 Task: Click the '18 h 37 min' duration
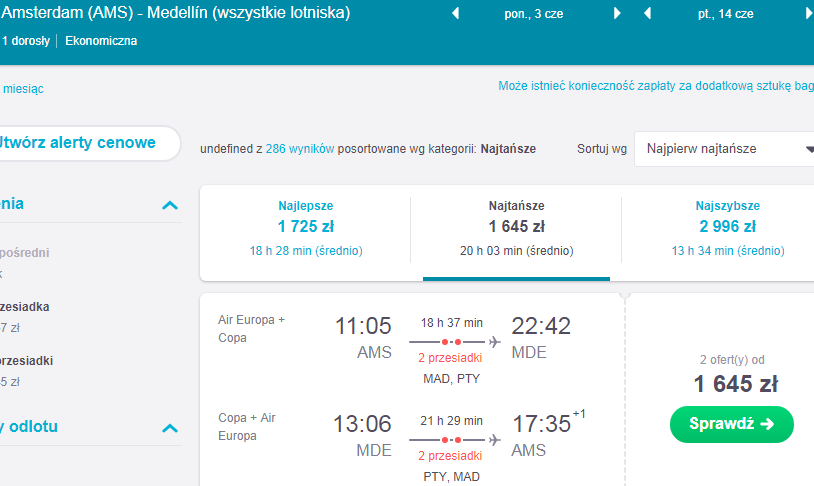452,323
